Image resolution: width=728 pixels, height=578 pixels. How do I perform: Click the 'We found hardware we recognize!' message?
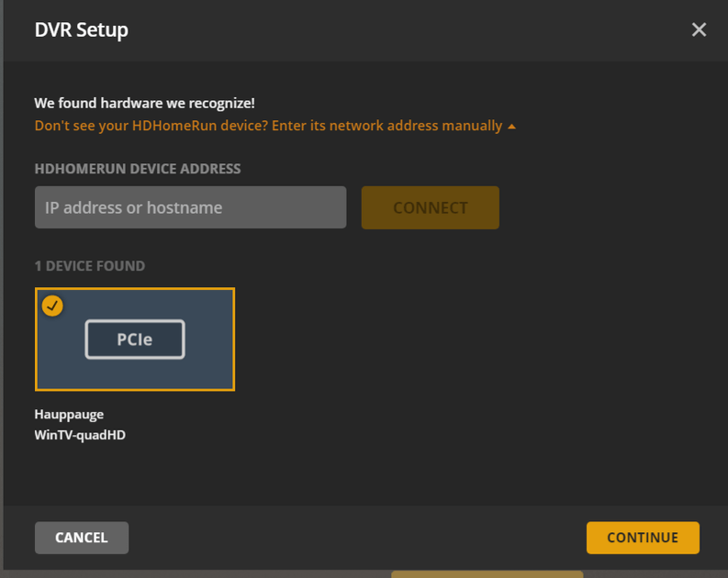coord(144,103)
